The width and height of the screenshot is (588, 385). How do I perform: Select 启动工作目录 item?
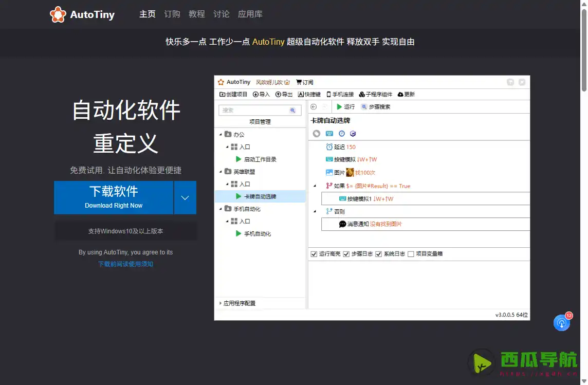point(256,159)
